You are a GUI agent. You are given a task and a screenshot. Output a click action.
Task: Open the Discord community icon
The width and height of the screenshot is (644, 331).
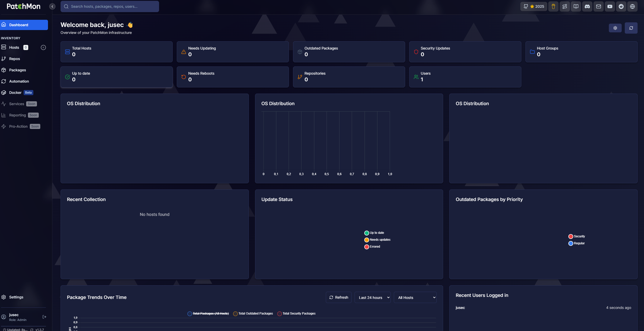pos(587,6)
